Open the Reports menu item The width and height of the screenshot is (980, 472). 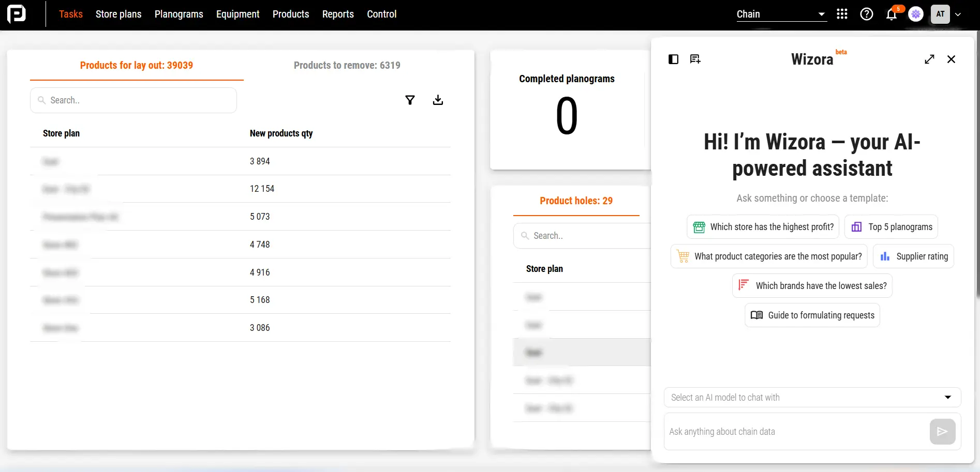click(x=338, y=14)
